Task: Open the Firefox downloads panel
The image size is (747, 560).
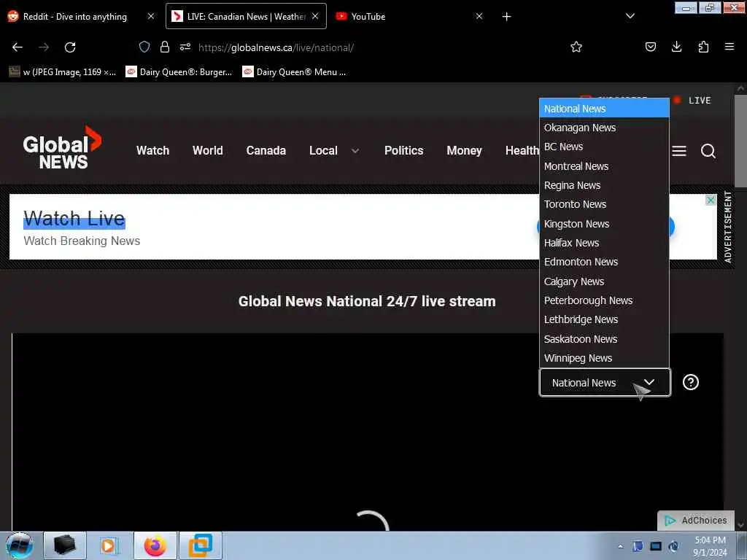Action: 676,47
